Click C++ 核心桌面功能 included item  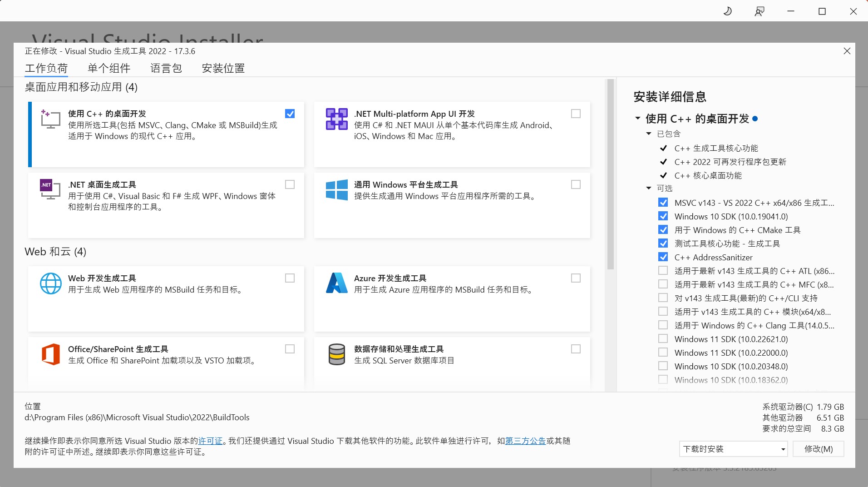pyautogui.click(x=708, y=175)
